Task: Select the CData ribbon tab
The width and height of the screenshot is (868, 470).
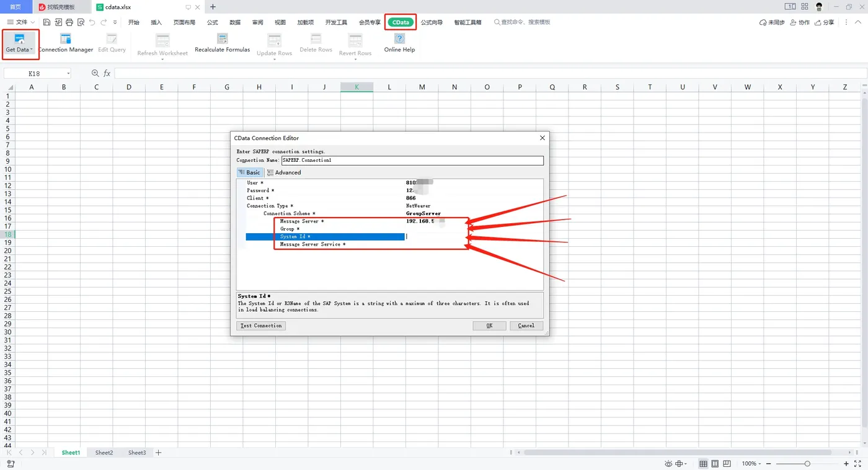Action: click(401, 22)
